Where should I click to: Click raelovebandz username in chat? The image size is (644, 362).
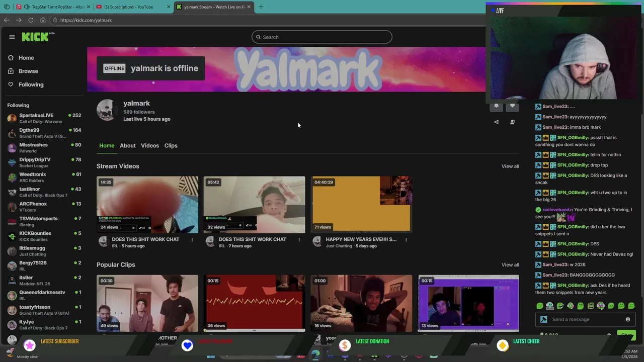[557, 210]
